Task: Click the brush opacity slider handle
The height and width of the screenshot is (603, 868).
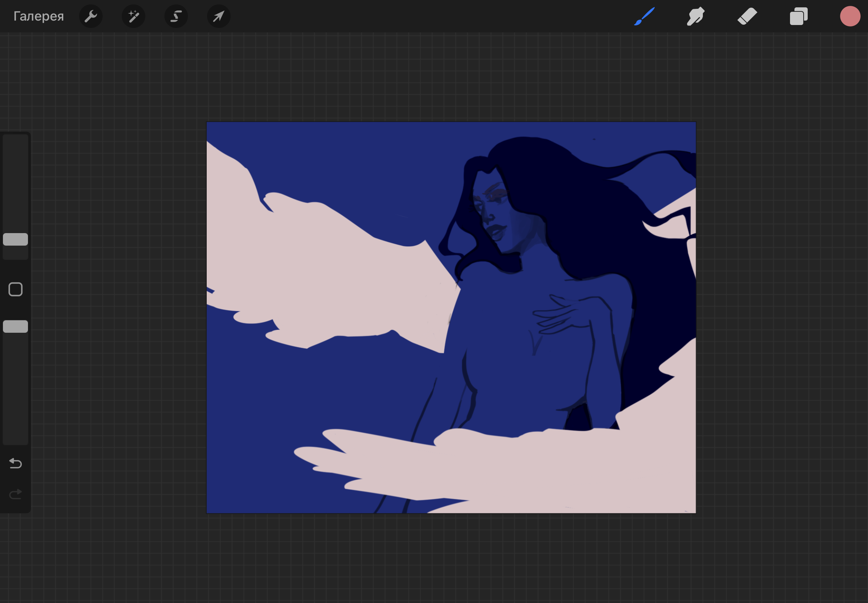Action: coord(15,327)
